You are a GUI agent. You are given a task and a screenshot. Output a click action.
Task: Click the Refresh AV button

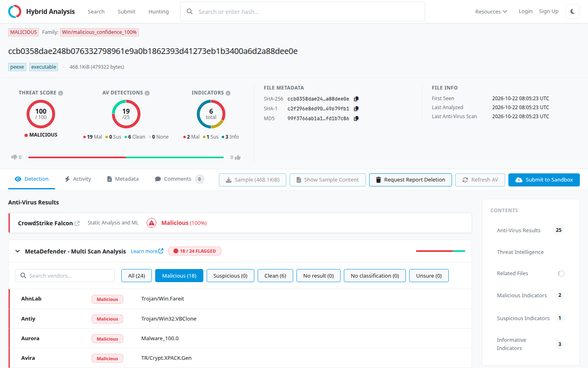pyautogui.click(x=480, y=180)
